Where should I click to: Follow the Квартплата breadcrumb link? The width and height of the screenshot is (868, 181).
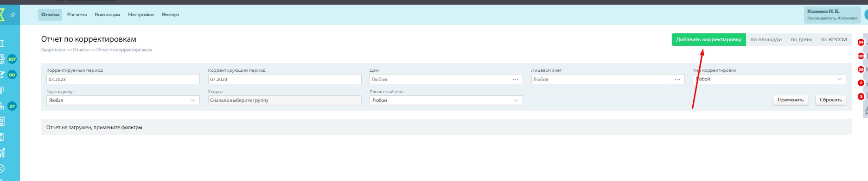53,50
